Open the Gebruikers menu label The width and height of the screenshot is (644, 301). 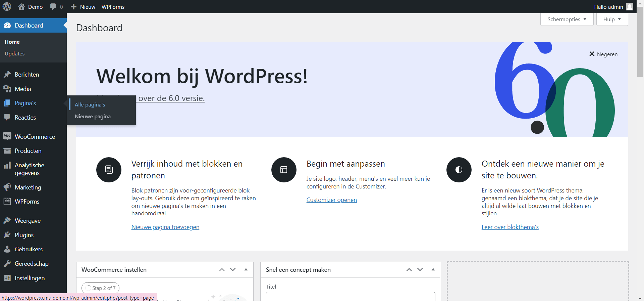[x=29, y=249]
